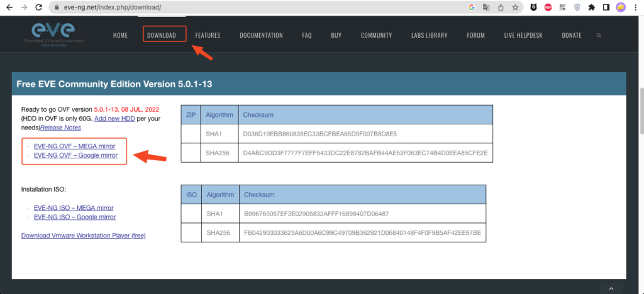Screen dimensions: 644x294
Task: Click the ISO SHA1 checksum value
Action: coord(316,214)
